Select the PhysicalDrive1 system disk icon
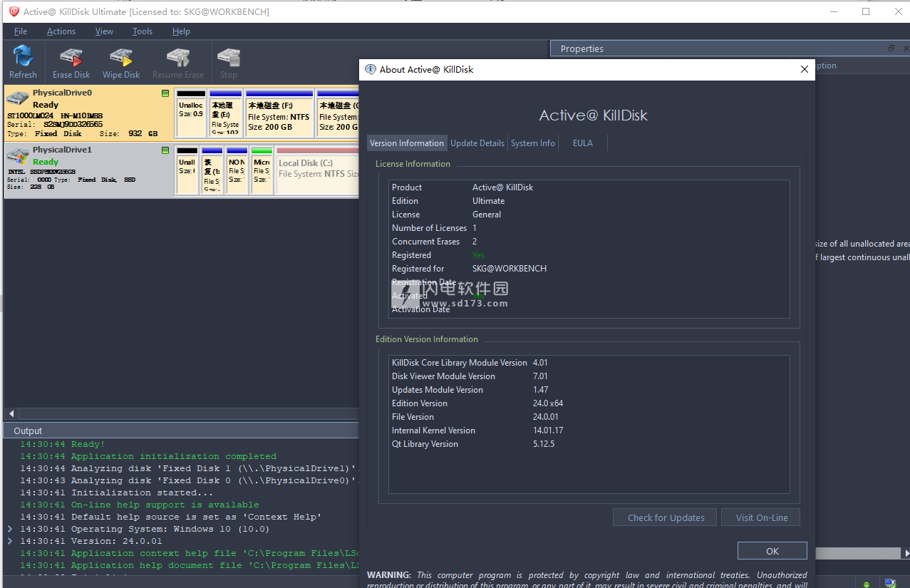Screen dimensions: 910x588 [x=18, y=156]
